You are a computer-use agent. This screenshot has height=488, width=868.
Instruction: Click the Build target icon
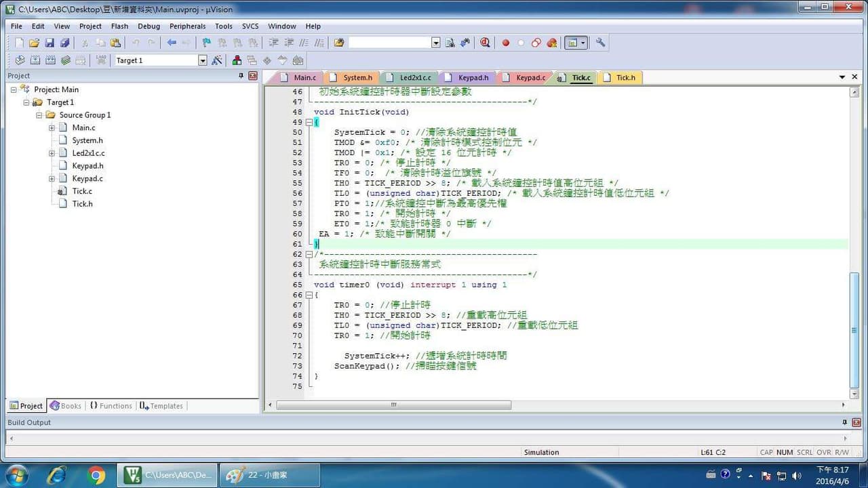35,60
